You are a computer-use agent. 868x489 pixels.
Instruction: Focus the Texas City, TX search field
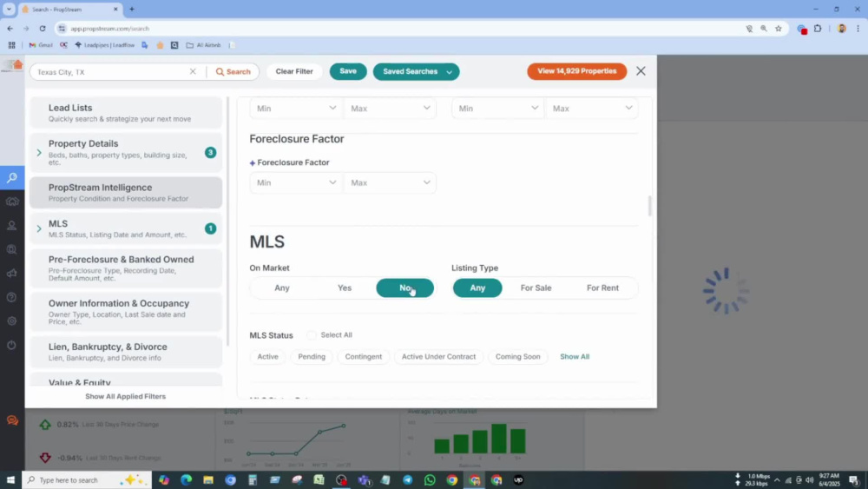[x=111, y=72]
